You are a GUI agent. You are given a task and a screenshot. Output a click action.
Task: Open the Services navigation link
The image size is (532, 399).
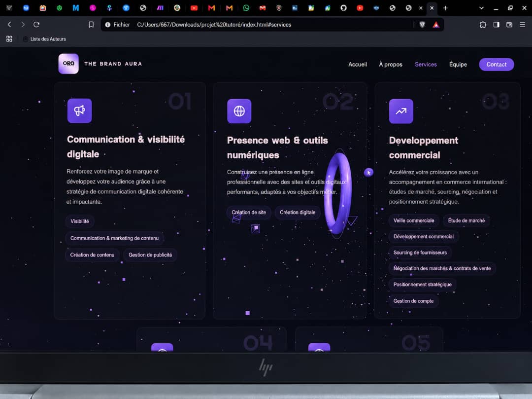pos(426,64)
